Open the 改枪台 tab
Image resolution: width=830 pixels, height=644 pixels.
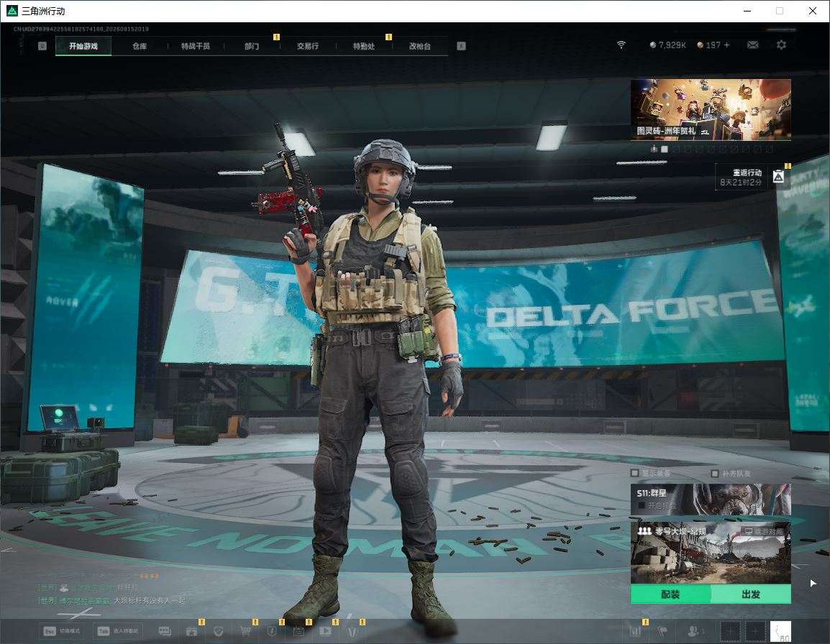click(420, 46)
